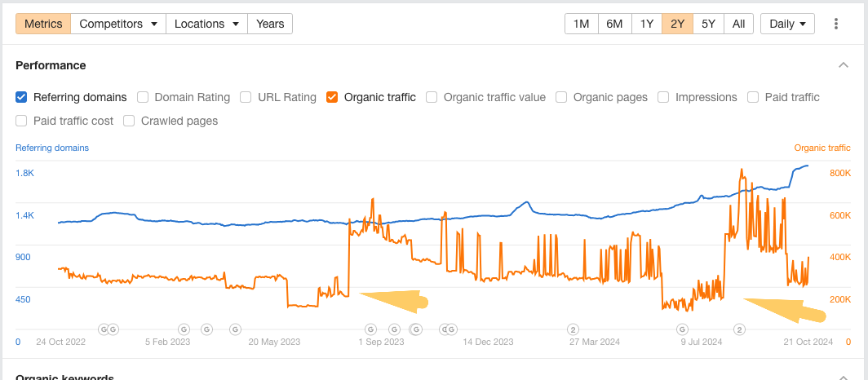868x380 pixels.
Task: Open the three-dot more options menu
Action: coord(836,24)
